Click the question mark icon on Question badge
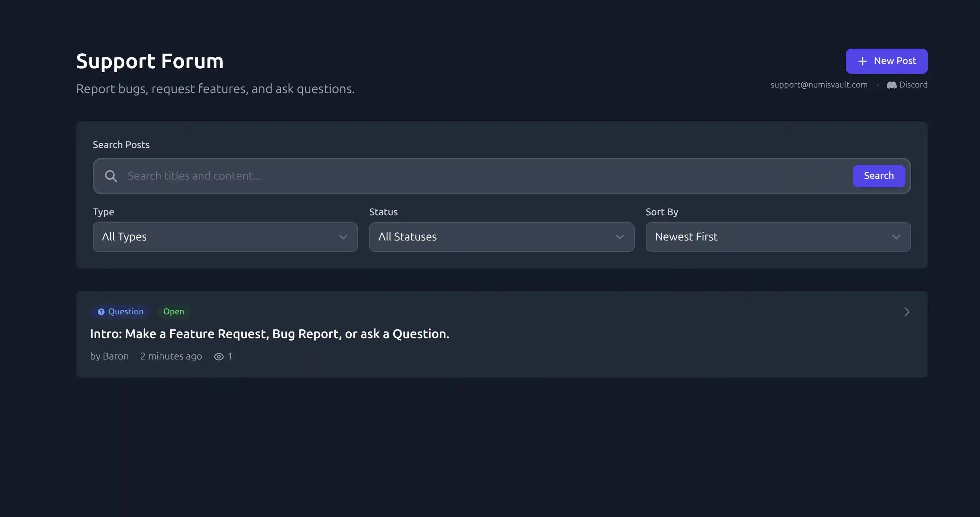The image size is (980, 517). pyautogui.click(x=101, y=312)
